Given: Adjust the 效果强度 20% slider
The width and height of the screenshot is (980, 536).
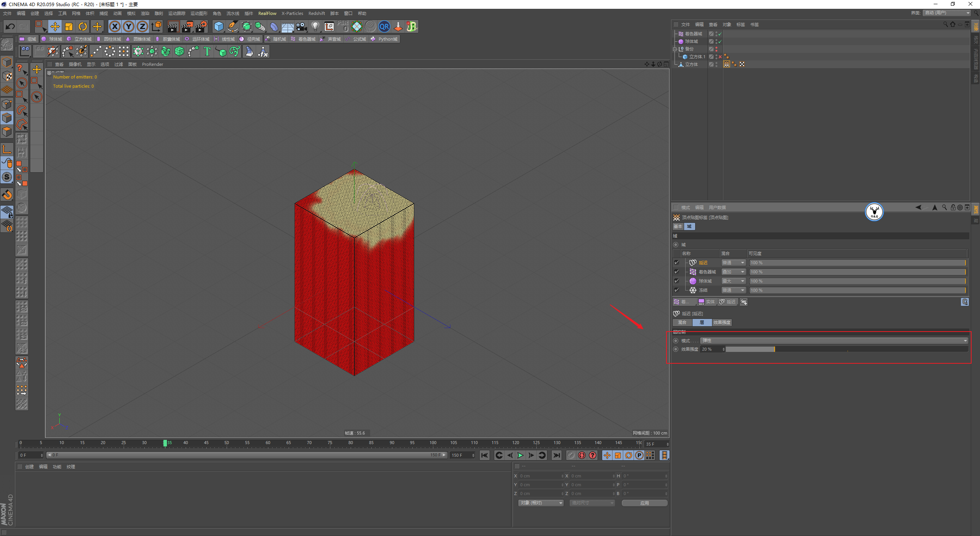Looking at the screenshot, I should [774, 349].
